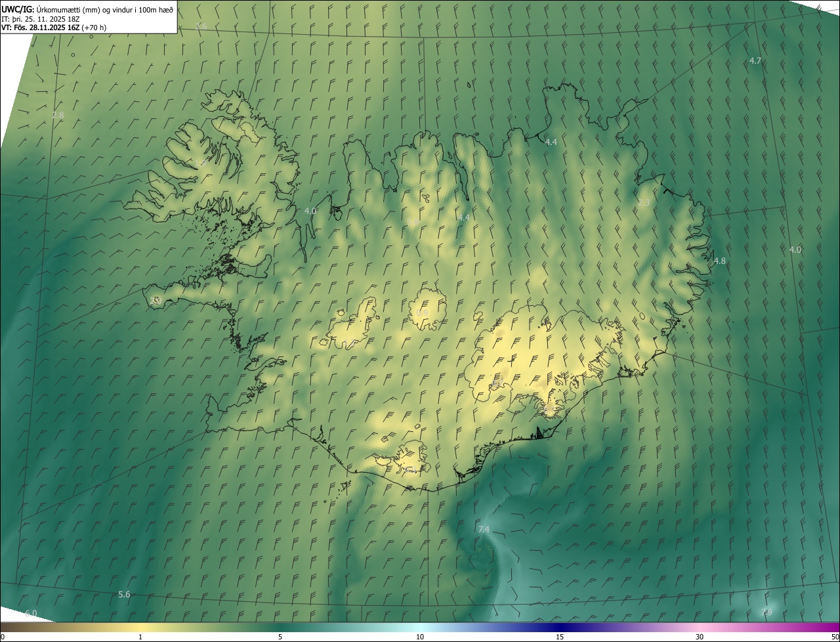Click the 2.8 precipitation value label
The height and width of the screenshot is (642, 840).
[58, 115]
